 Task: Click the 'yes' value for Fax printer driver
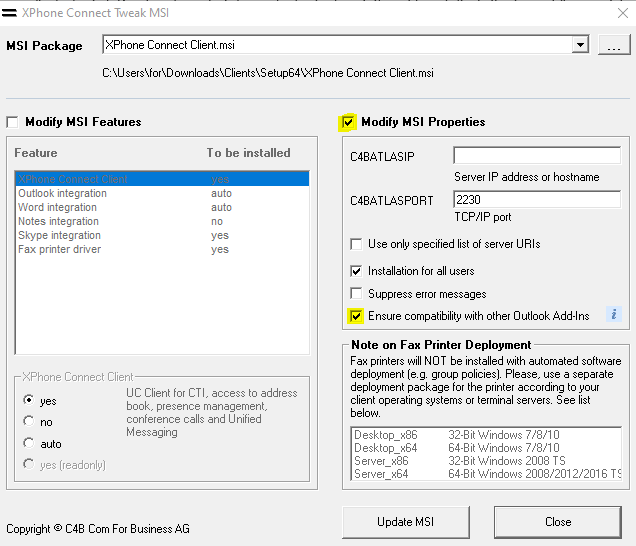click(x=220, y=250)
